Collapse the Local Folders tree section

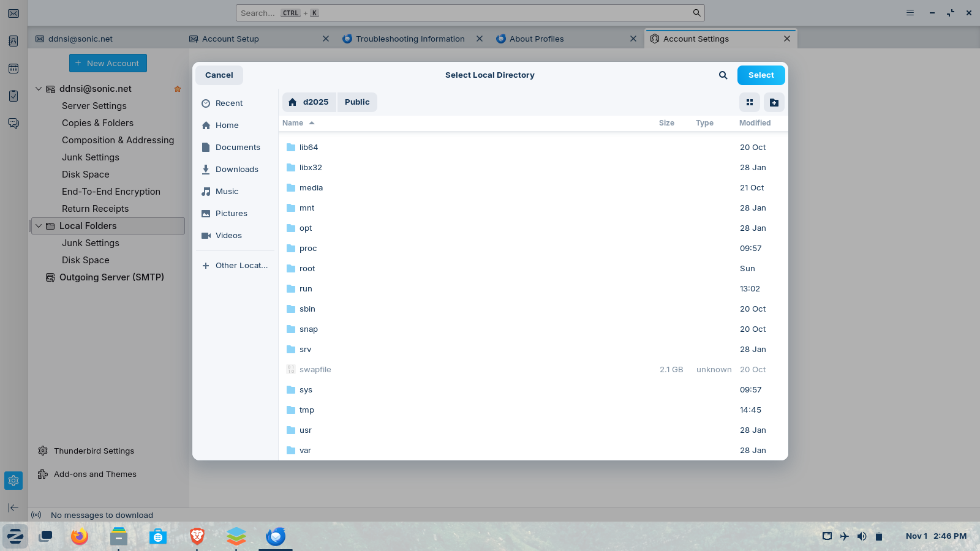coord(39,226)
